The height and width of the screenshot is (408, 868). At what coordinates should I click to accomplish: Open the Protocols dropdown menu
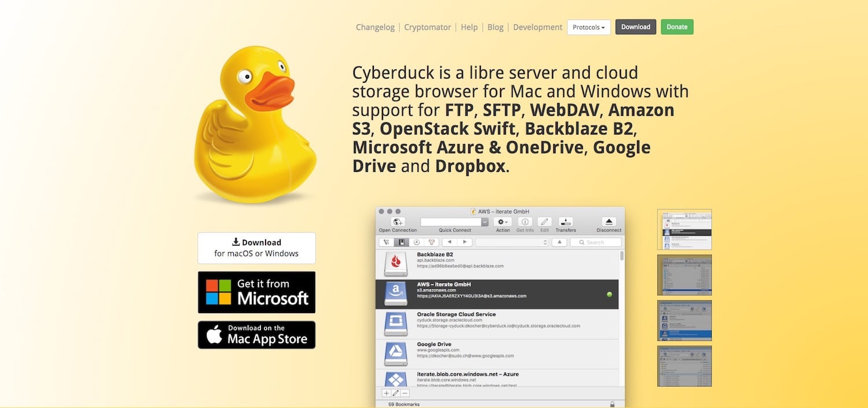point(589,27)
